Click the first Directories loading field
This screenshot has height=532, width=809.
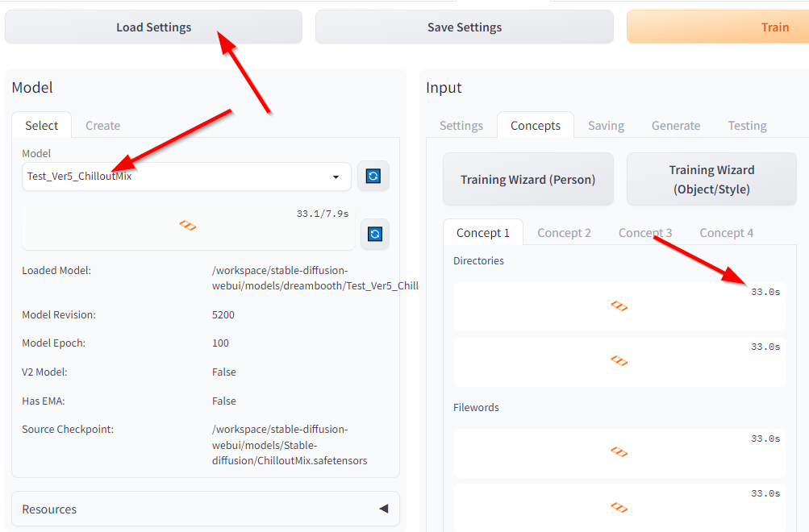click(619, 307)
